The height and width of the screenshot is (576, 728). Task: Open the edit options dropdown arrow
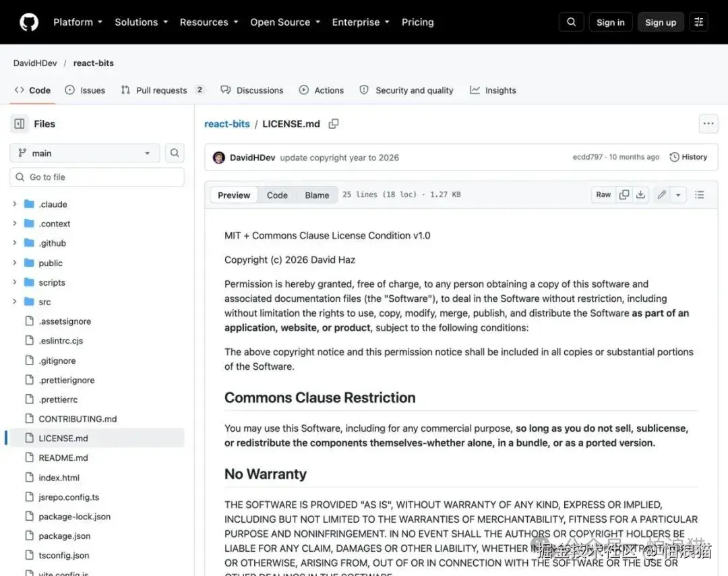tap(678, 195)
